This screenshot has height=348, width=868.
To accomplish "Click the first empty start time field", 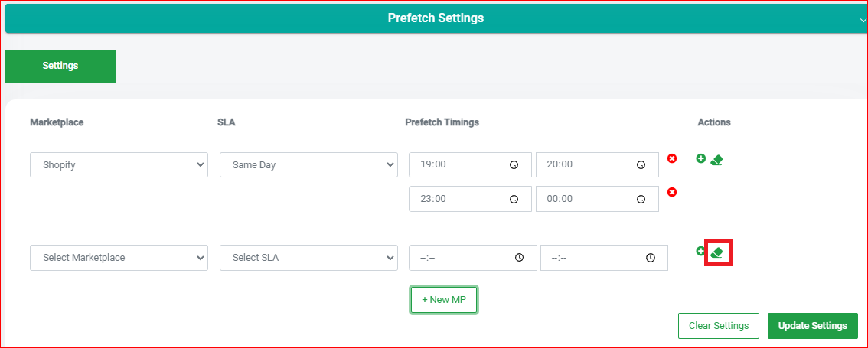I will pyautogui.click(x=473, y=258).
